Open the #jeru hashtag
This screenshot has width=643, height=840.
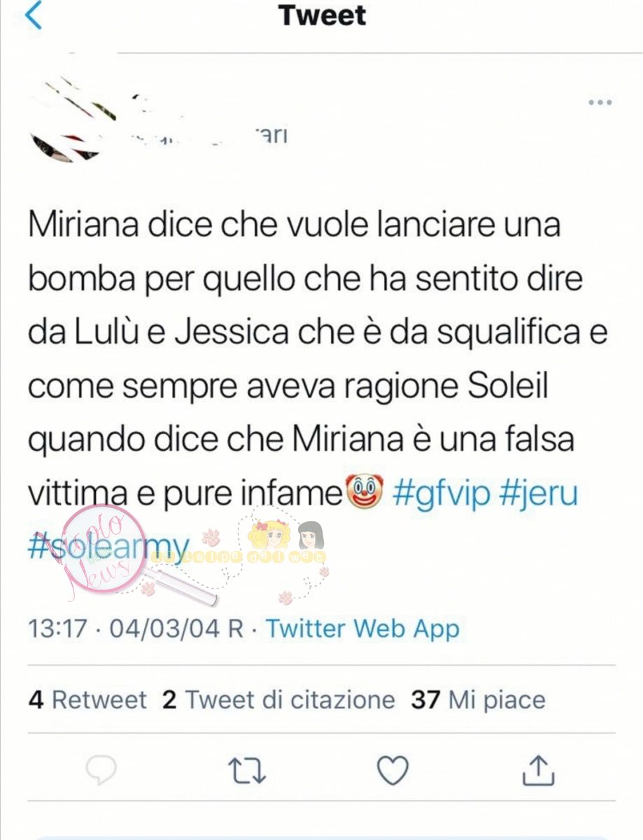539,494
